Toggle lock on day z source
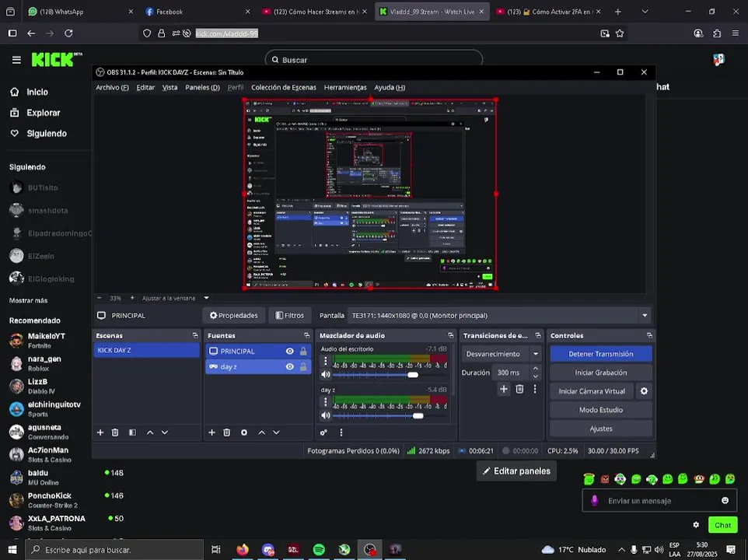The width and height of the screenshot is (748, 560). (303, 367)
